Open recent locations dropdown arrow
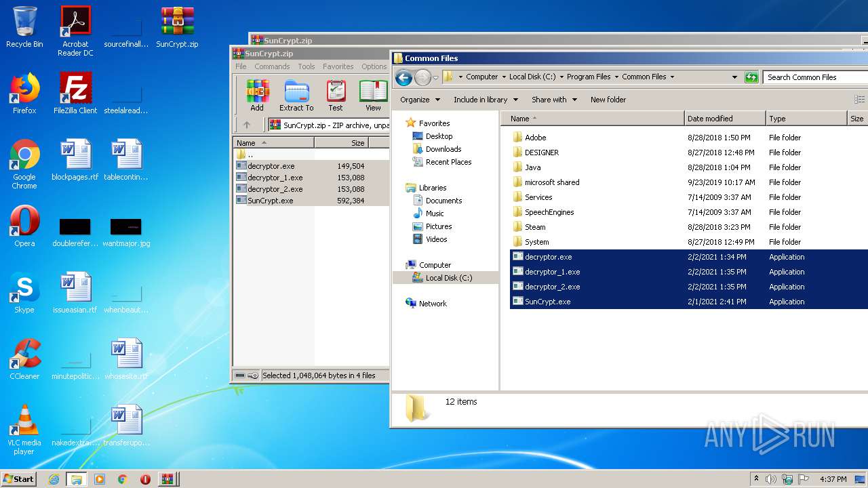 pos(435,78)
